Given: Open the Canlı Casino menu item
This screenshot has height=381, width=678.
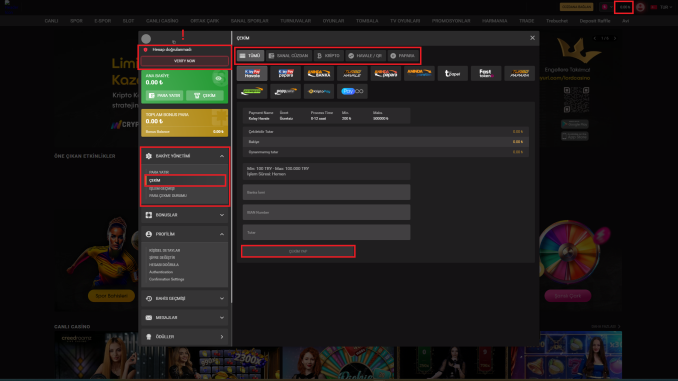Looking at the screenshot, I should (x=162, y=21).
